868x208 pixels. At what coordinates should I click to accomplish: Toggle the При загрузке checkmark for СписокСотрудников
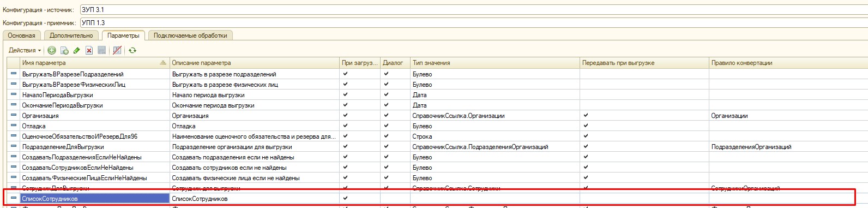point(345,198)
